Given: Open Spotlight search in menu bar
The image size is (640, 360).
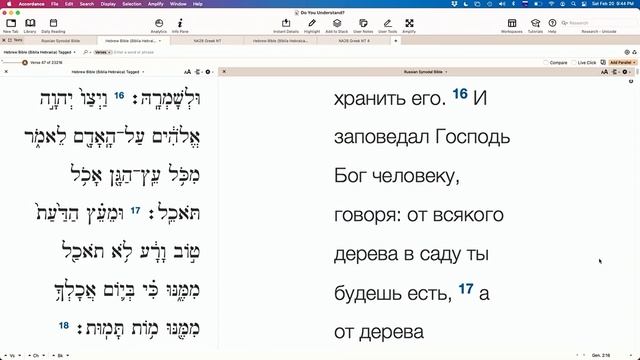Looking at the screenshot, I should coord(573,4).
